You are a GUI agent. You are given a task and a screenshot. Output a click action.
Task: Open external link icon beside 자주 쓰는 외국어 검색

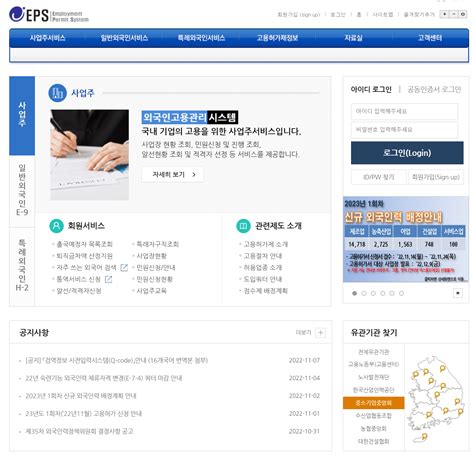pos(124,267)
